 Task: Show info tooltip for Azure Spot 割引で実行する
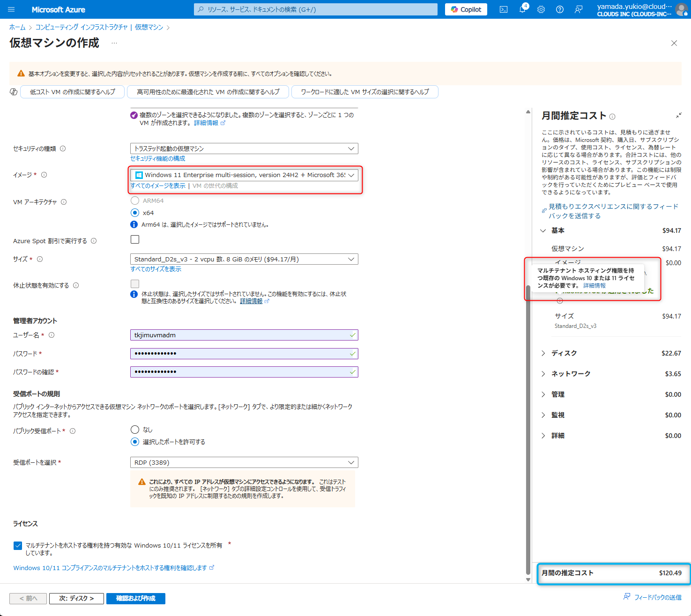94,241
